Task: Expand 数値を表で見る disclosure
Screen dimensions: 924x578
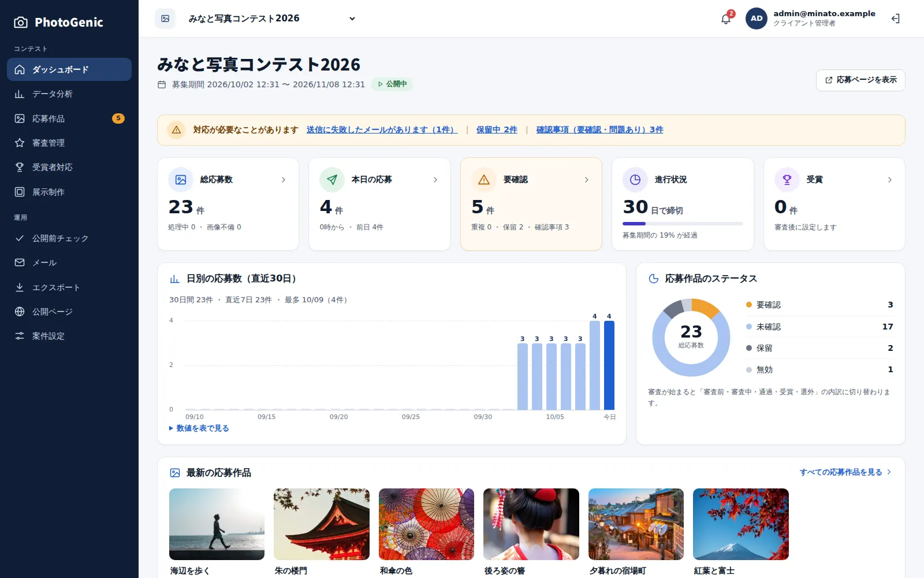Action: tap(199, 428)
